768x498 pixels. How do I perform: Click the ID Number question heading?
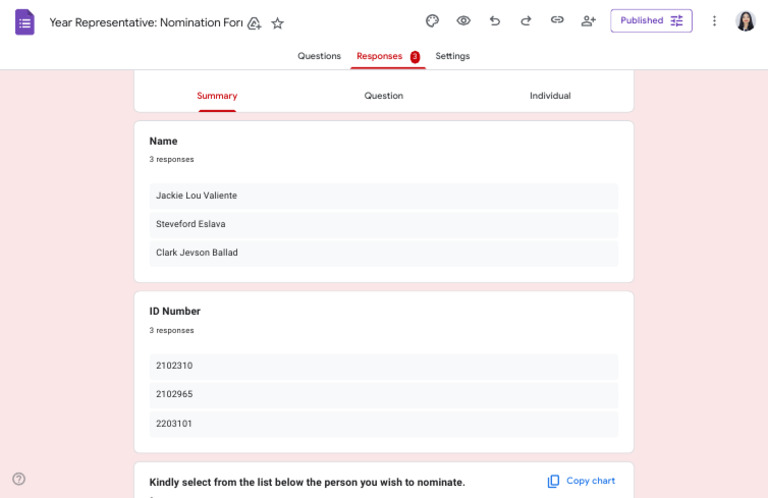pos(175,311)
